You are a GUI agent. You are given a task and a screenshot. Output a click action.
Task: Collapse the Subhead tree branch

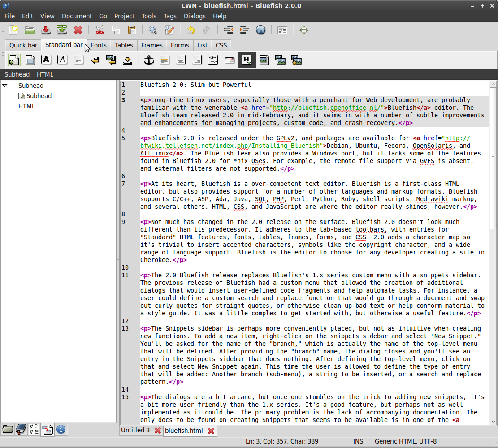pos(5,86)
